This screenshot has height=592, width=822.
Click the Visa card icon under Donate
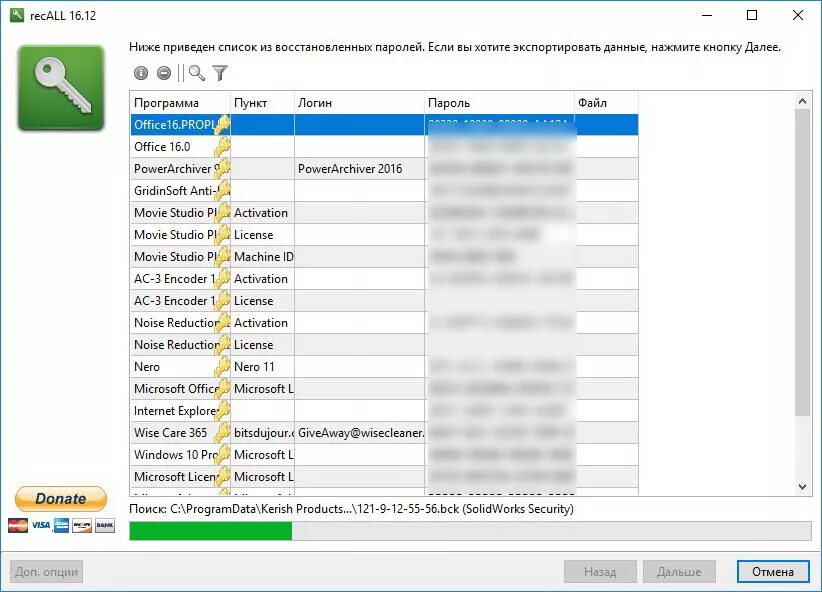click(x=40, y=525)
